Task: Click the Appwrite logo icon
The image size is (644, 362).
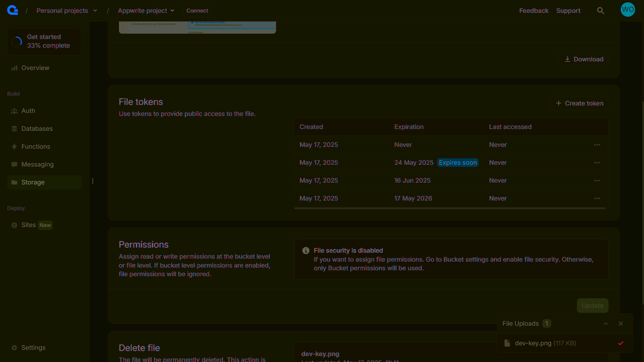Action: pos(13,10)
